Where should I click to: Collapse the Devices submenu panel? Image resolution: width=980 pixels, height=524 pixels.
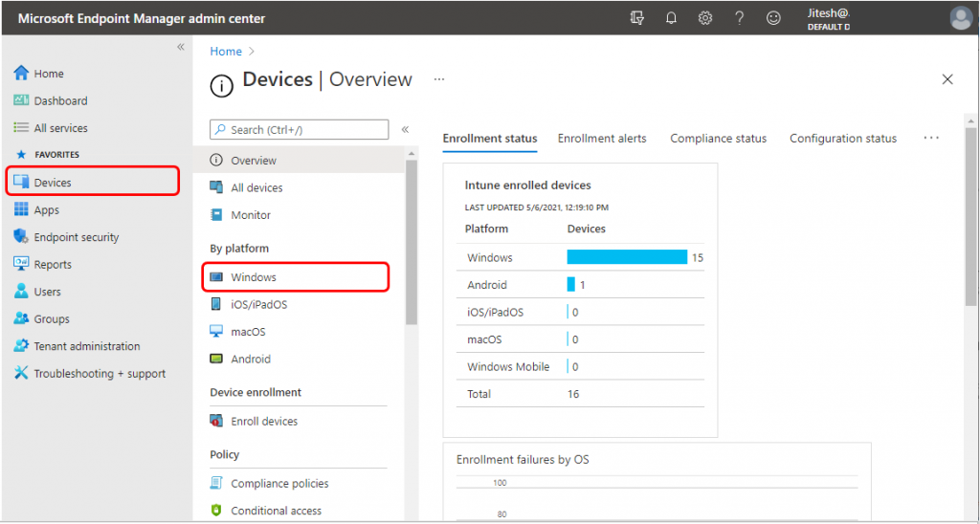pos(405,129)
